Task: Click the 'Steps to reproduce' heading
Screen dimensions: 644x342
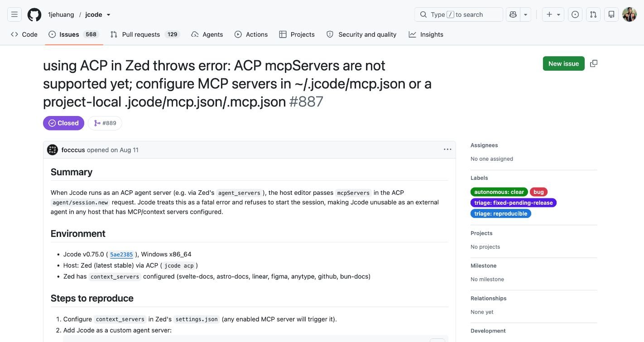Action: [92, 299]
